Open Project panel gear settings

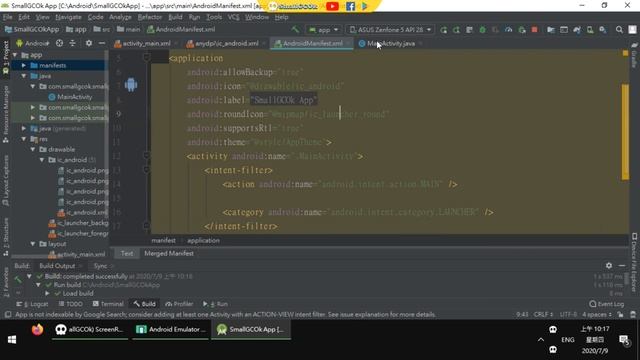click(89, 43)
